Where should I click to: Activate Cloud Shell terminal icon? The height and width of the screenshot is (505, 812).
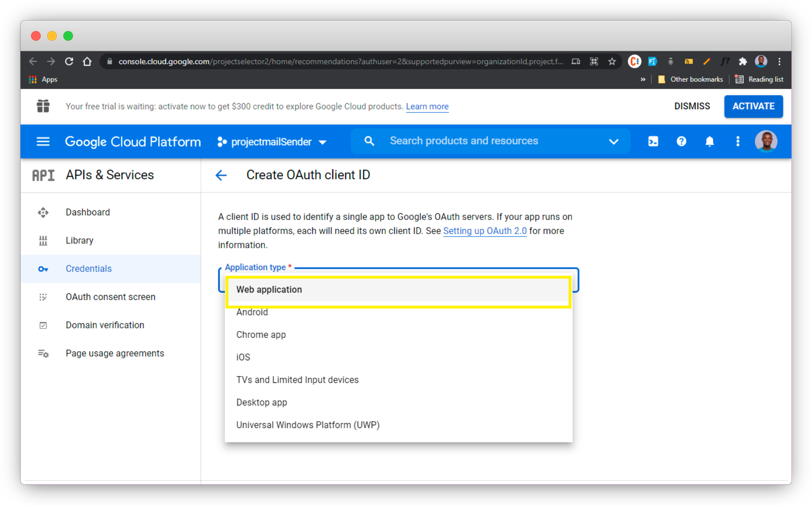(x=653, y=141)
